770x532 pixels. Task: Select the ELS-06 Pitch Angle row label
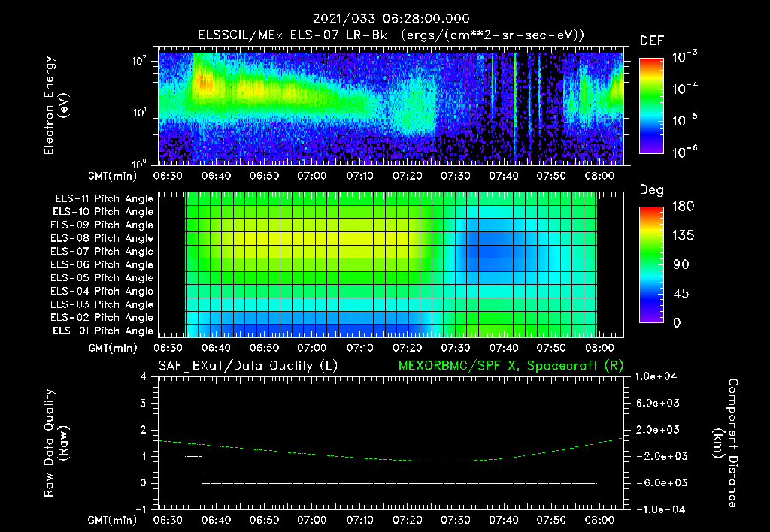[x=102, y=264]
